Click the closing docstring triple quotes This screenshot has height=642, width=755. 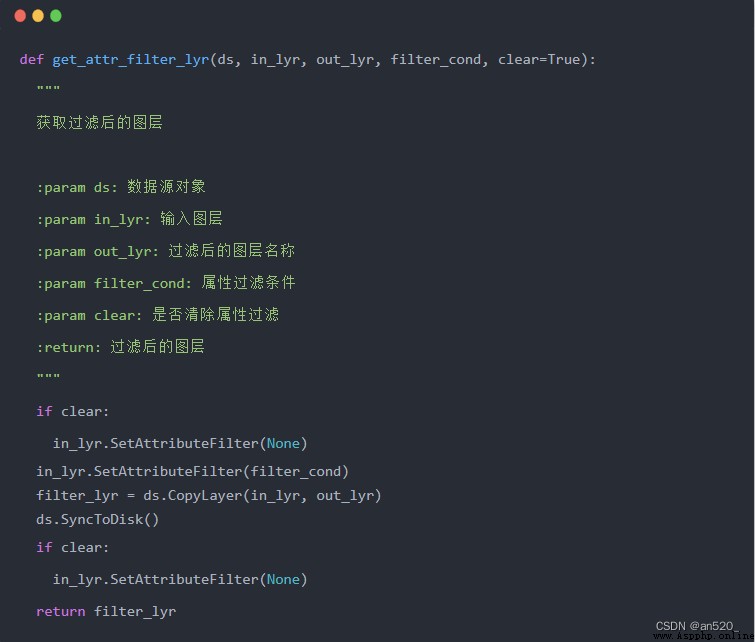coord(48,376)
